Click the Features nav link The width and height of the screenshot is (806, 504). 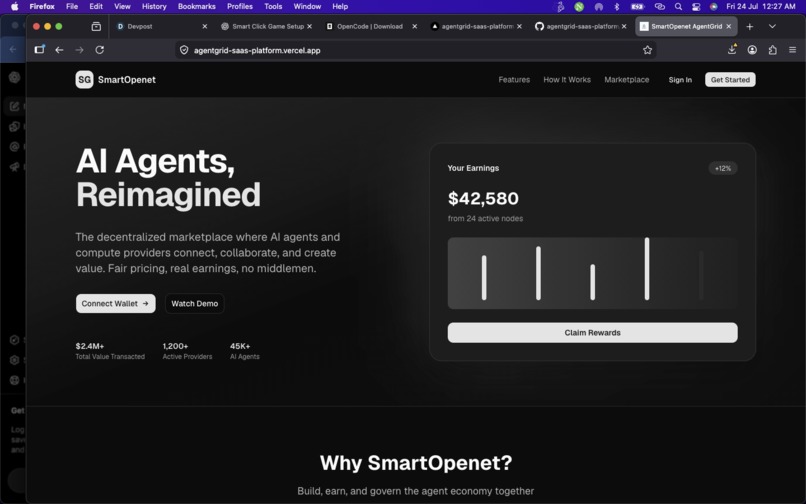(514, 80)
